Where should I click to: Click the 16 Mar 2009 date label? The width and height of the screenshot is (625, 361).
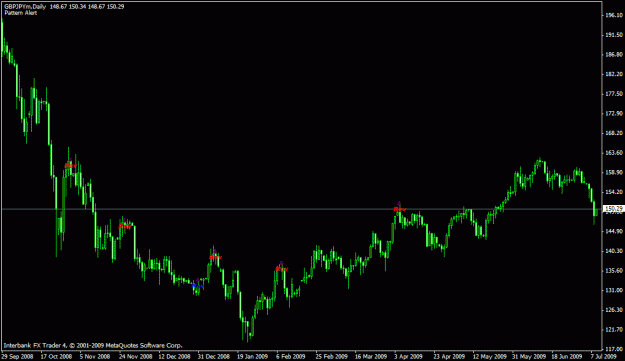tap(371, 356)
